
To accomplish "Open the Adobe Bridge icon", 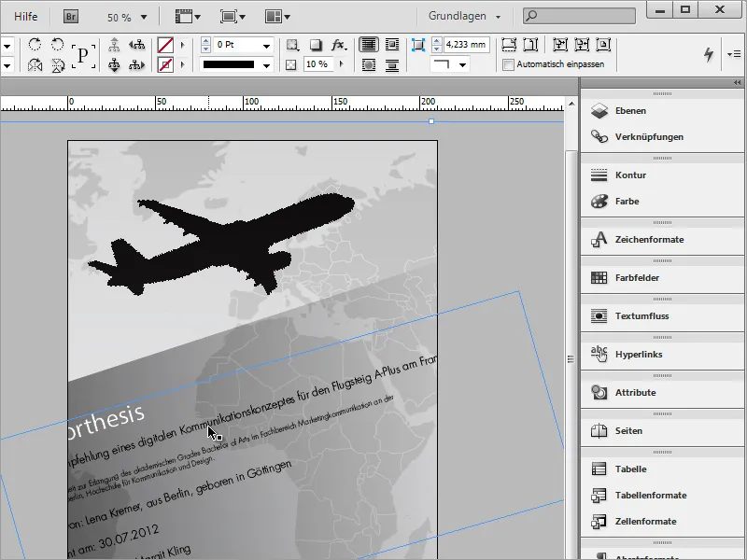I will (71, 17).
